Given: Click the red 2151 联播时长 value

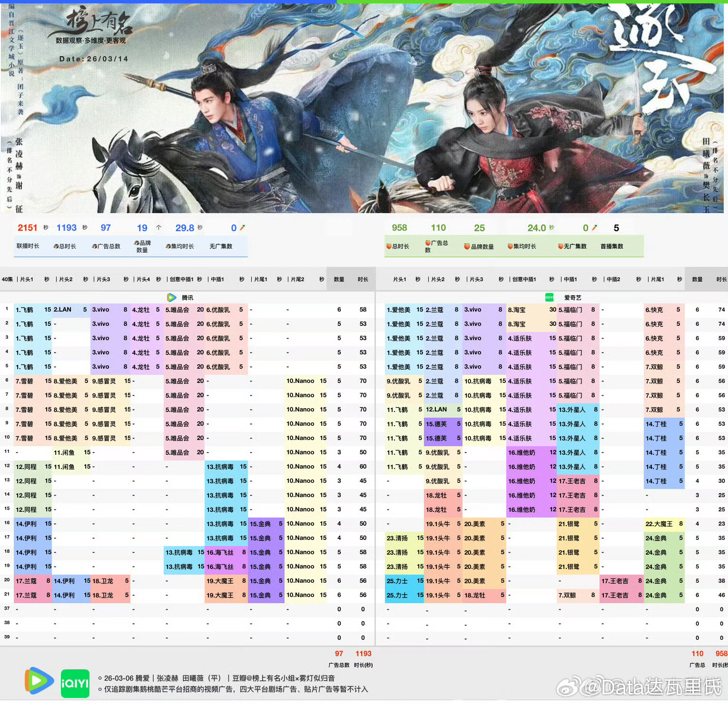Looking at the screenshot, I should pos(28,228).
